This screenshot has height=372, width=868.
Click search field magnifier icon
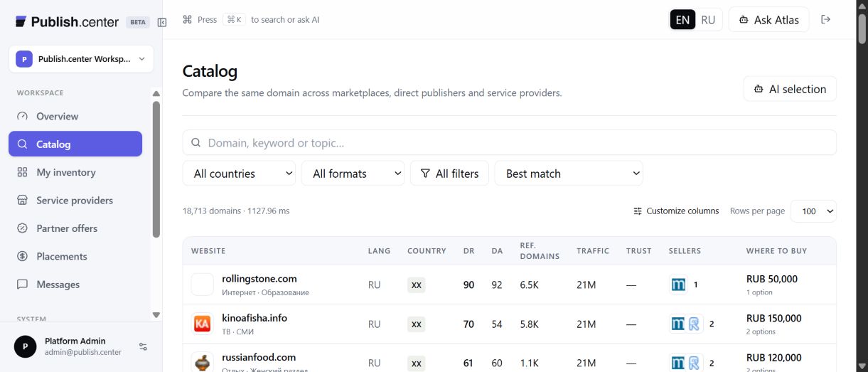[x=196, y=143]
